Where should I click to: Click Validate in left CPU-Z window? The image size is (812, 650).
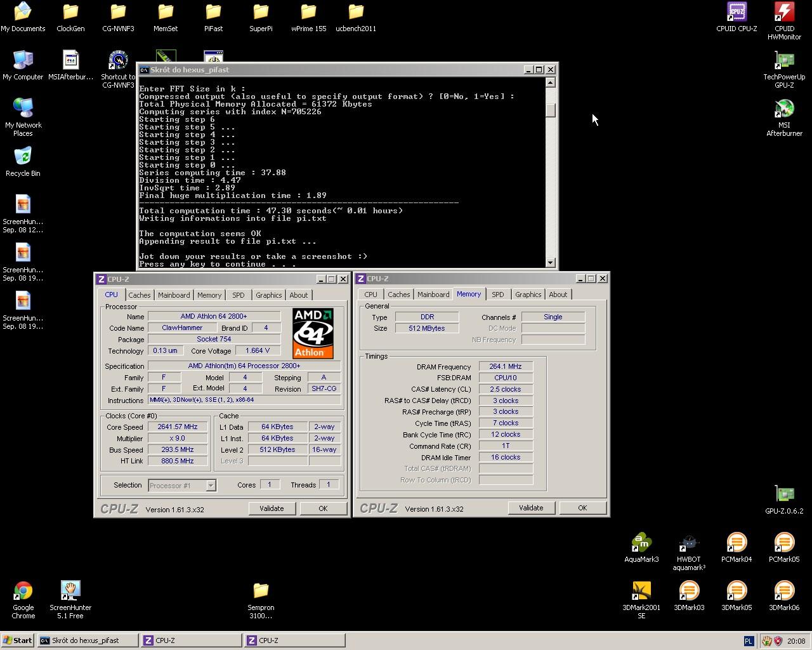pyautogui.click(x=272, y=508)
